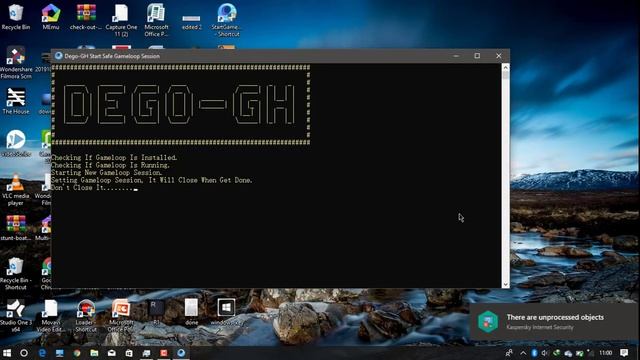
Task: Open the Loader - Shortcut icon
Action: click(86, 316)
